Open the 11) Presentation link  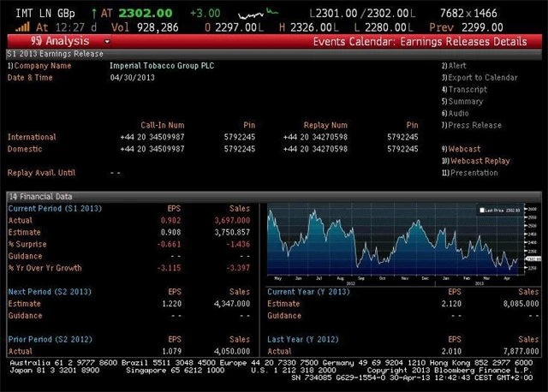pyautogui.click(x=470, y=173)
